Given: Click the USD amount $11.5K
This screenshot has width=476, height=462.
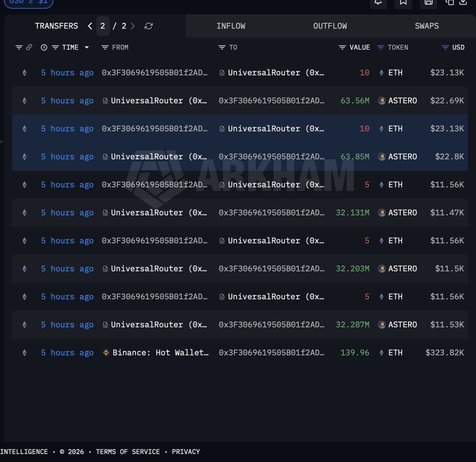Looking at the screenshot, I should (449, 269).
